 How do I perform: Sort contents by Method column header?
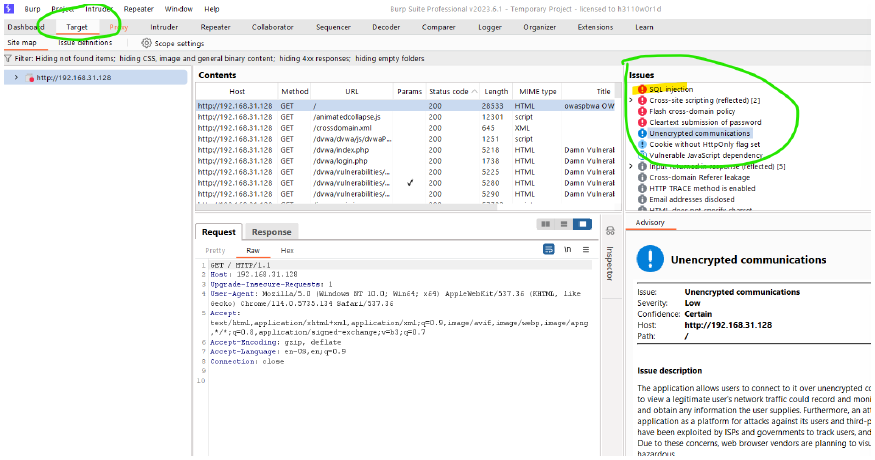pyautogui.click(x=295, y=91)
